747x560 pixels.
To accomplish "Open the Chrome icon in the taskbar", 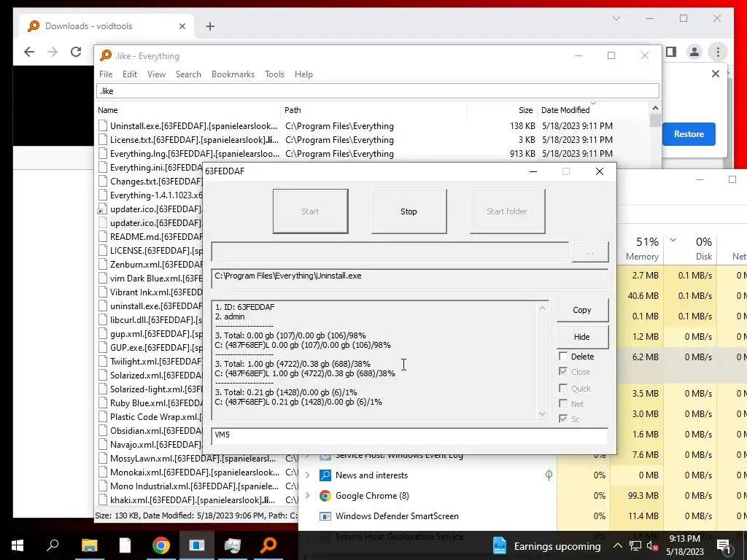I will [x=161, y=545].
